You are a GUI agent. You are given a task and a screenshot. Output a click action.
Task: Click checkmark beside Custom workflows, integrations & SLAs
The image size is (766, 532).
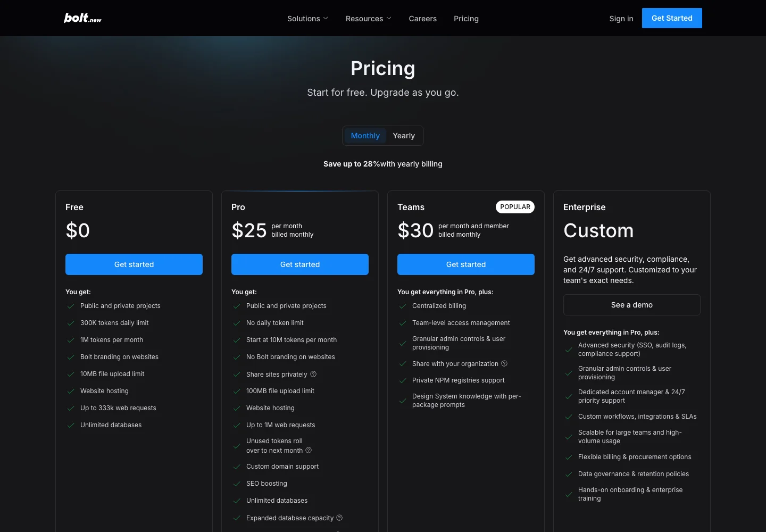569,417
